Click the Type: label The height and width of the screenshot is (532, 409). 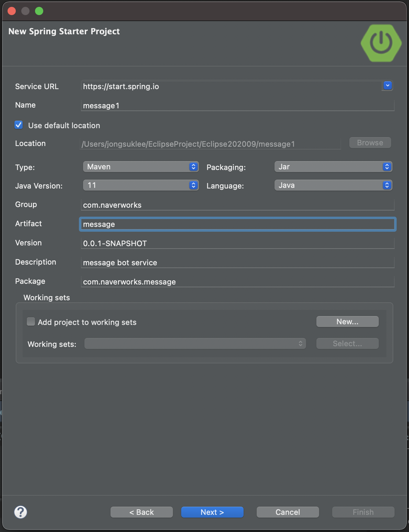click(x=25, y=167)
